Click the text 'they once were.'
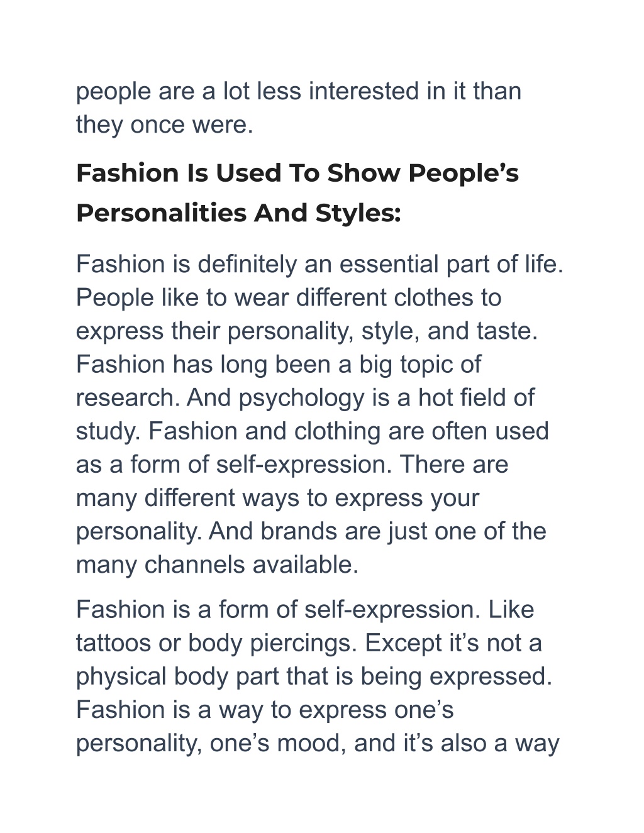 coord(165,124)
